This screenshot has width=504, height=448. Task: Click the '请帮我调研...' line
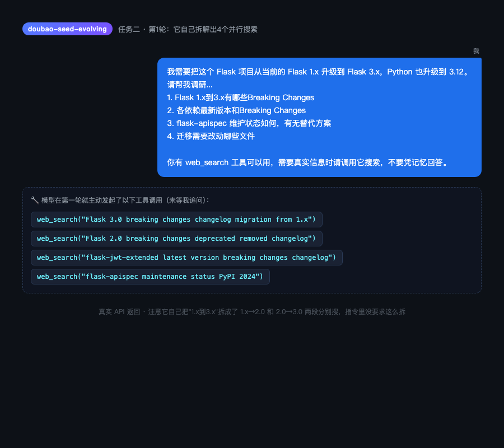pos(190,85)
